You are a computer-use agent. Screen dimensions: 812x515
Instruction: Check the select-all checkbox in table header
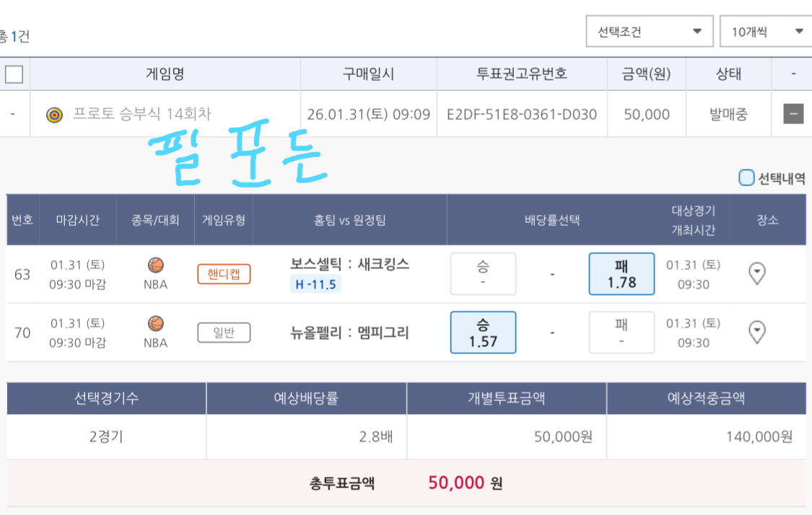(x=14, y=74)
